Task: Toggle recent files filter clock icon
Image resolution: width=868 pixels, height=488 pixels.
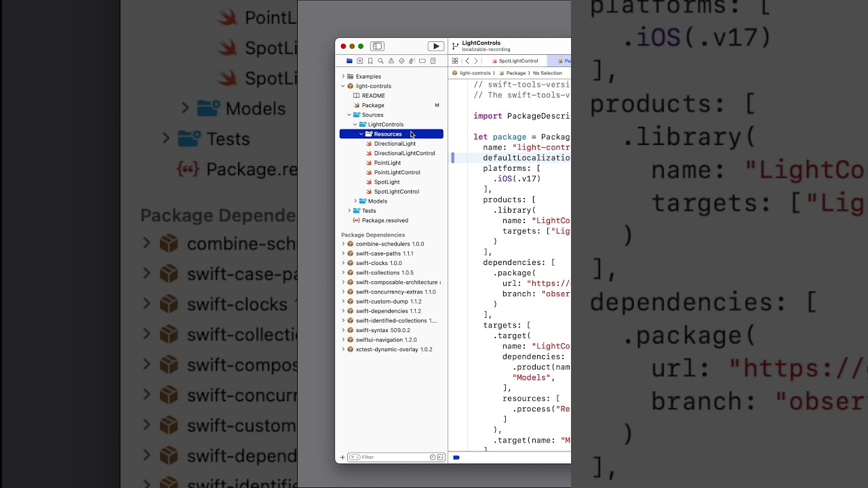Action: click(x=433, y=457)
